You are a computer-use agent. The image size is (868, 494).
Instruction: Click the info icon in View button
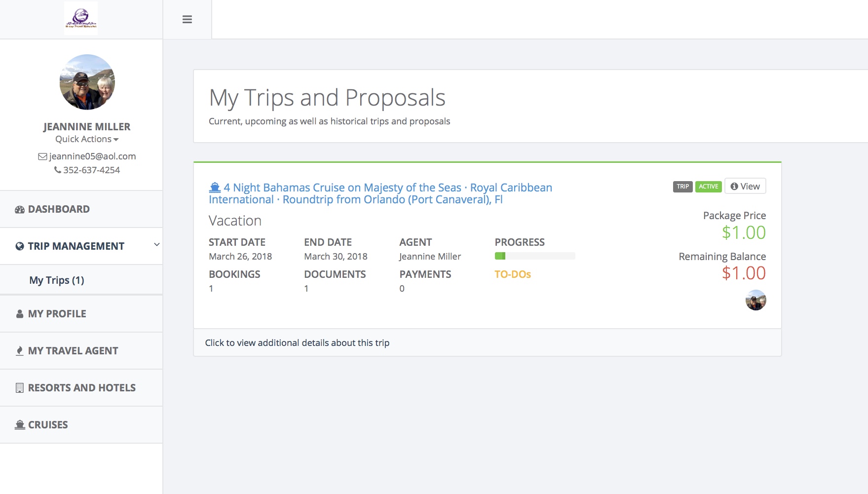[x=734, y=187]
